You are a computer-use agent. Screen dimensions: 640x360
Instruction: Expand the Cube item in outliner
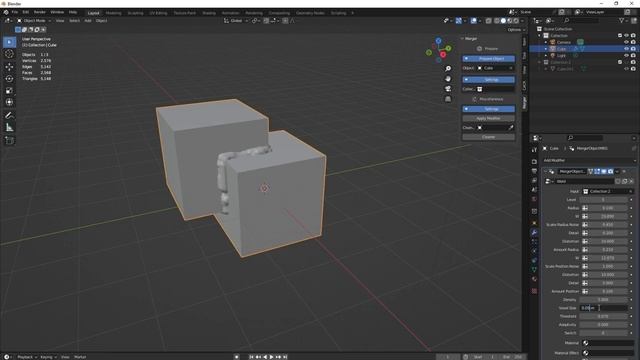tap(546, 49)
